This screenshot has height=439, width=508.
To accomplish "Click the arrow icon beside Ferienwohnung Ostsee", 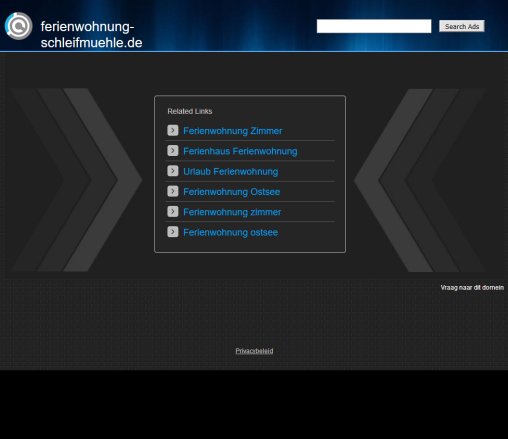I will pos(173,191).
